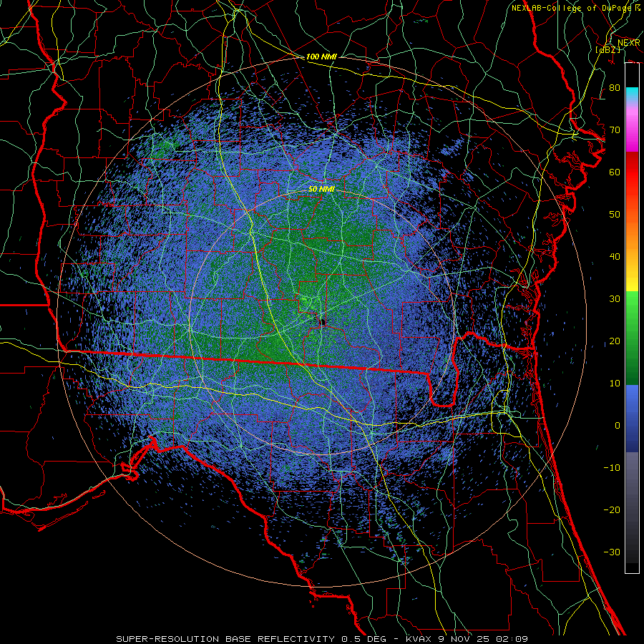
Task: Click the 50 value on the dBZ scale
Action: [x=615, y=215]
